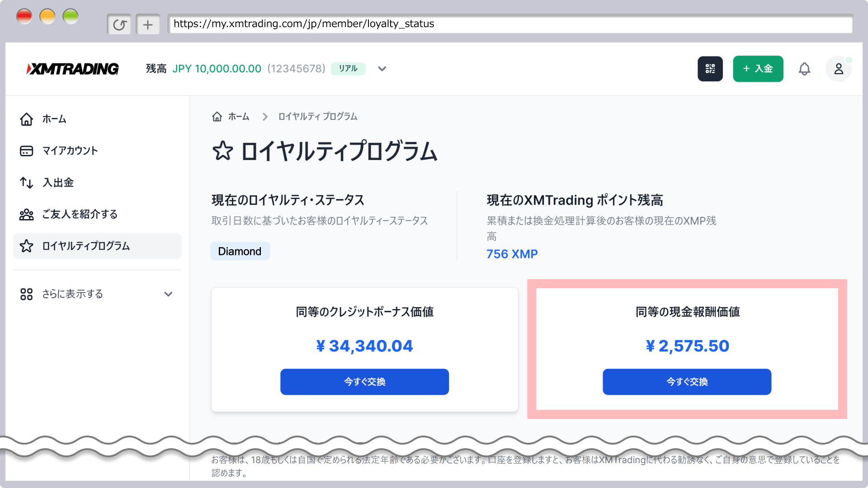Open さらに表示する menu item
Image resolution: width=868 pixels, height=488 pixels.
[98, 294]
